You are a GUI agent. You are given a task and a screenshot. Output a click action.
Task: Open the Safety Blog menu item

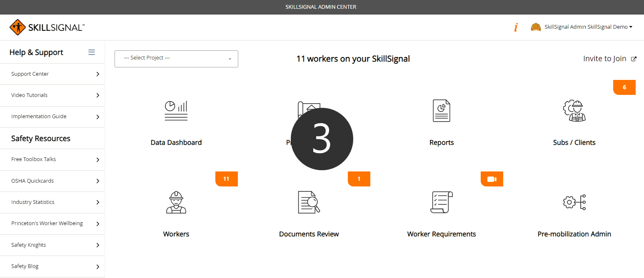pyautogui.click(x=52, y=266)
